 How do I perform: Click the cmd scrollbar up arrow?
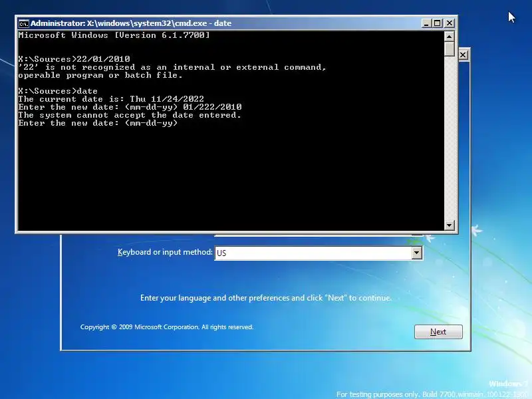[450, 37]
